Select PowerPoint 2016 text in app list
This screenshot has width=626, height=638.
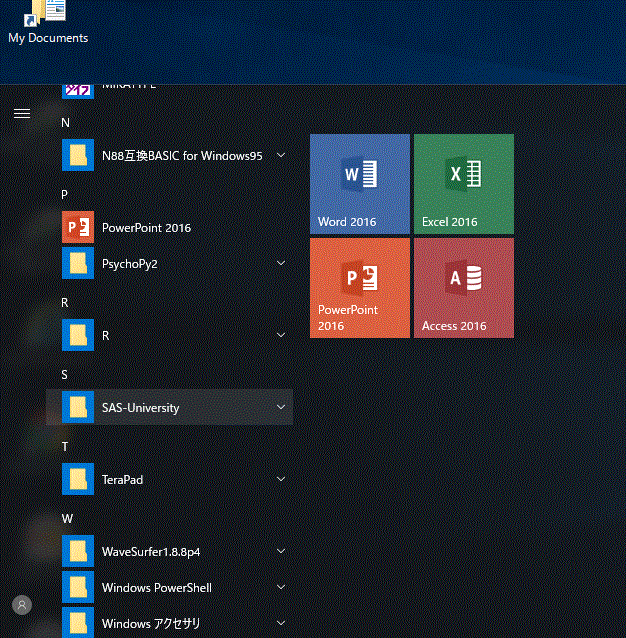[x=146, y=227]
